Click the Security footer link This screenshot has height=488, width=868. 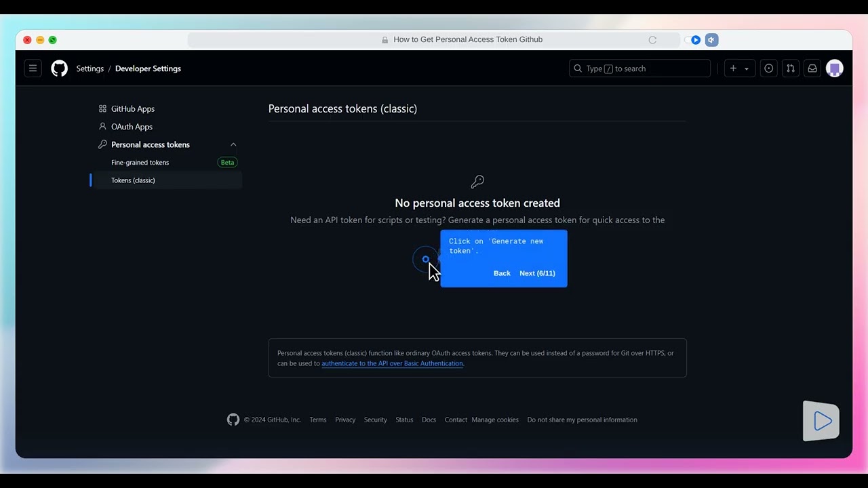375,420
